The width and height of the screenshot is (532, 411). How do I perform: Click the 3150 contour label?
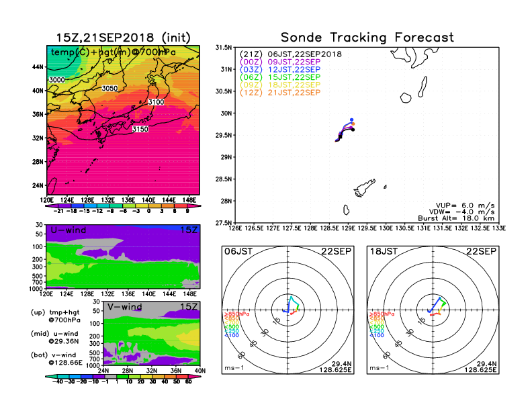click(140, 129)
